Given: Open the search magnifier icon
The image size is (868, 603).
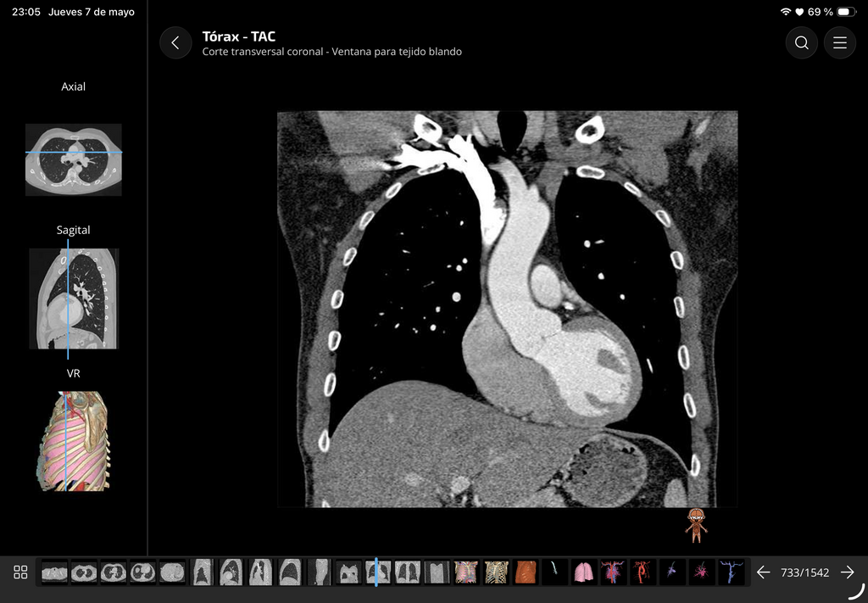Looking at the screenshot, I should pos(802,42).
